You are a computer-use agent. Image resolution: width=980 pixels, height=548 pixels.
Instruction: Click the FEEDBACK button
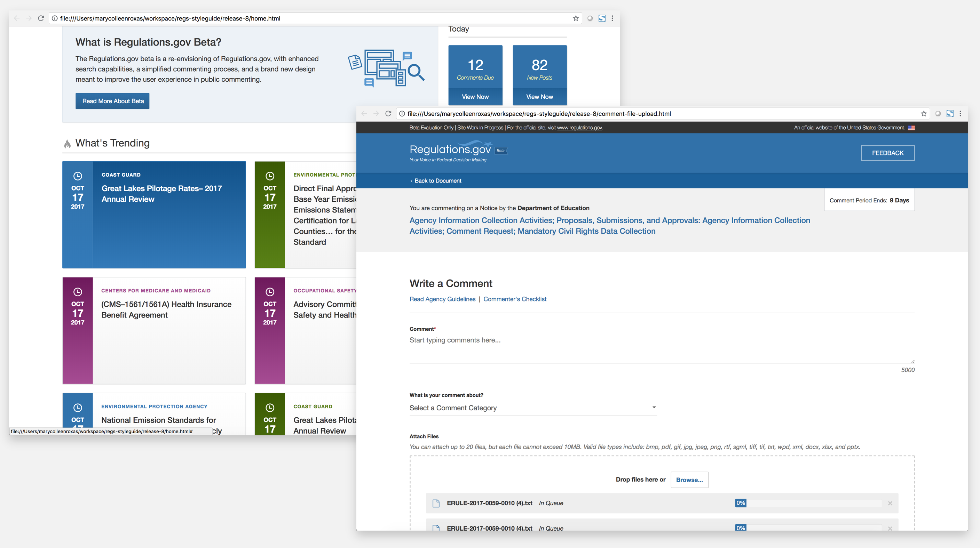tap(887, 153)
